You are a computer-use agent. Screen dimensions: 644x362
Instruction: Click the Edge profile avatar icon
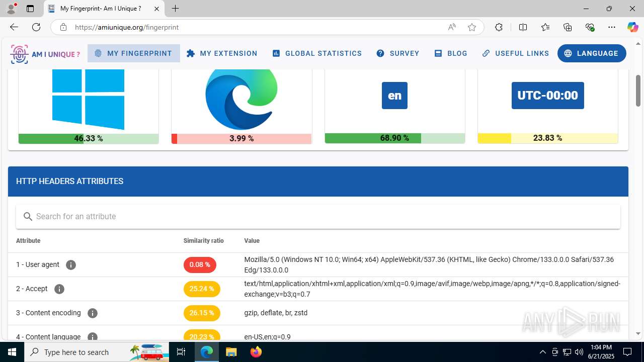(x=11, y=9)
